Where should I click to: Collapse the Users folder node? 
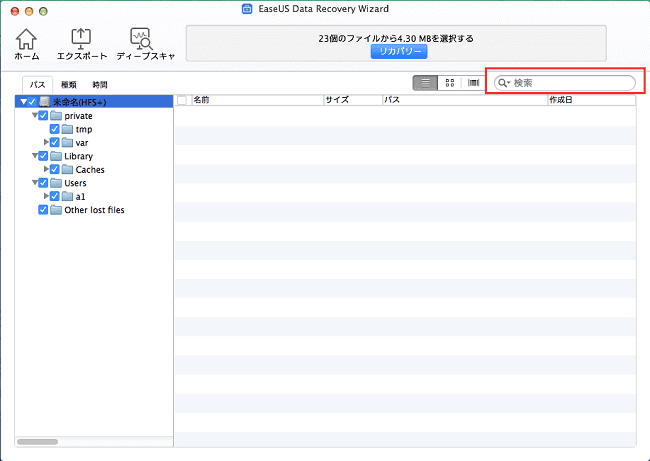[x=35, y=182]
